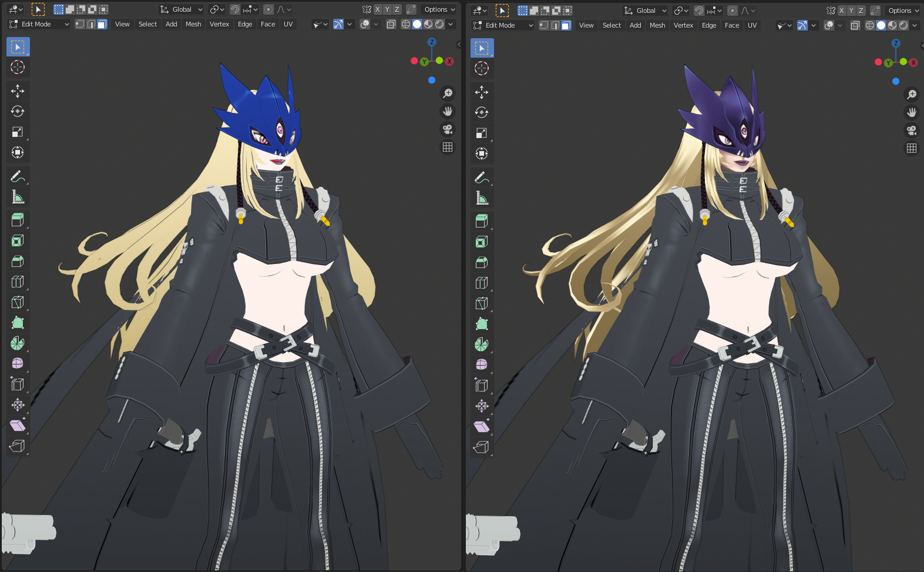Toggle overlays in left viewport header
Viewport: 924px width, 572px height.
tap(365, 24)
